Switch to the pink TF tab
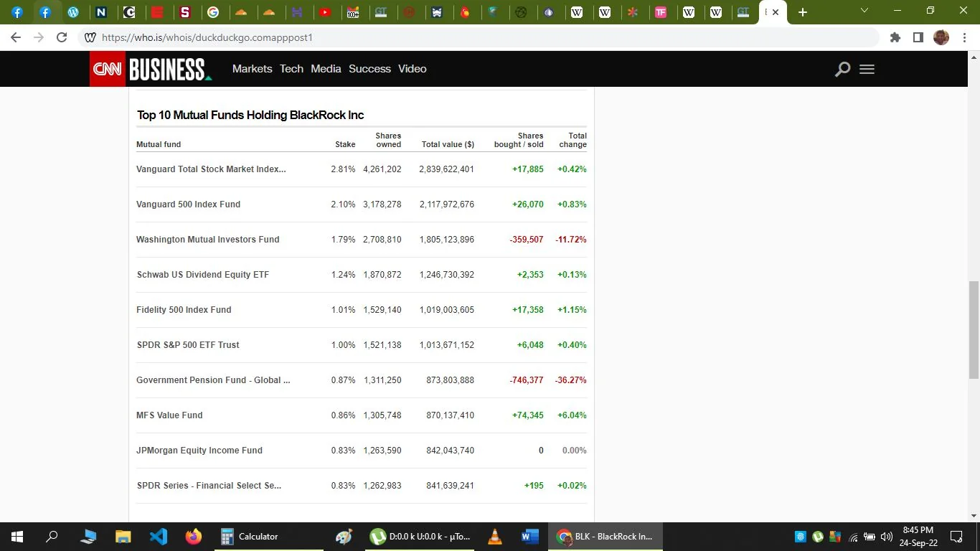Image resolution: width=980 pixels, height=551 pixels. point(661,12)
